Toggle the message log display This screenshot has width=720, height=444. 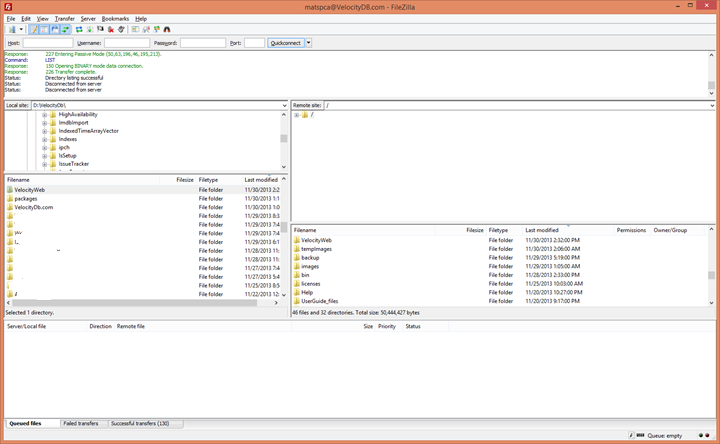34,29
